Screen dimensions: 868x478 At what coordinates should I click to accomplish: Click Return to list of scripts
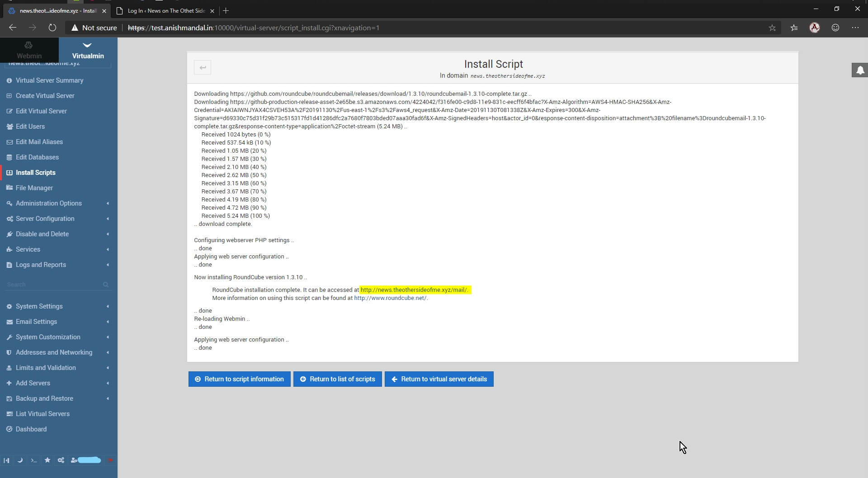point(337,379)
